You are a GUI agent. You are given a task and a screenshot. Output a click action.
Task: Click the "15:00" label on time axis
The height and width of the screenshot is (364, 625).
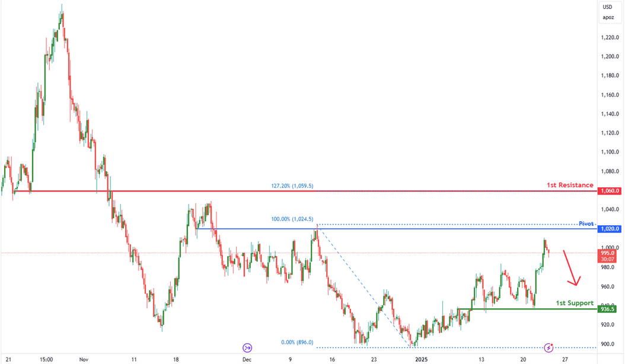(46, 359)
